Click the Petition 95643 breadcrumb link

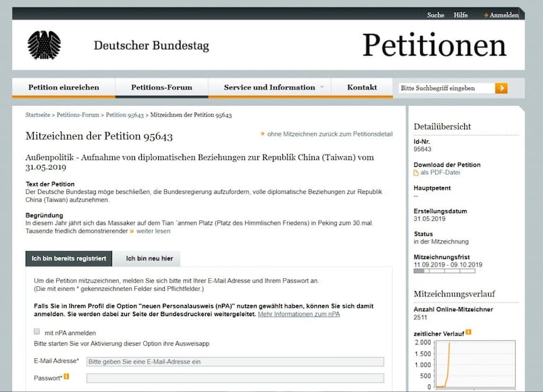coord(125,115)
